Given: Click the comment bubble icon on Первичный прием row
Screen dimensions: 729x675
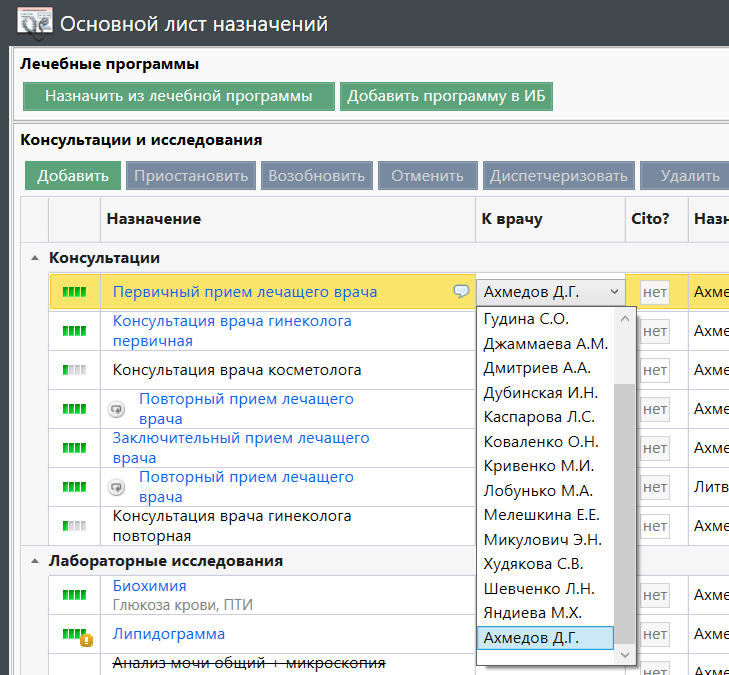Looking at the screenshot, I should click(461, 292).
